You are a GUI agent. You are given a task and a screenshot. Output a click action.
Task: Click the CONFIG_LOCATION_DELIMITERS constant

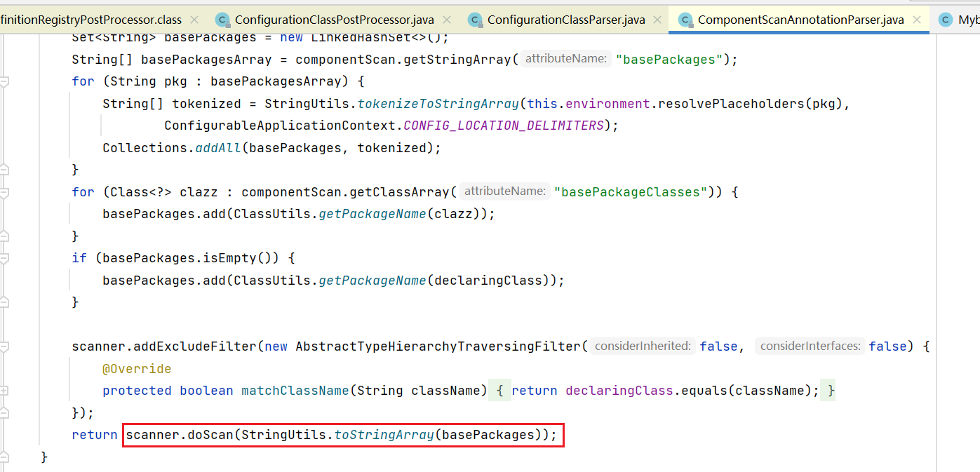click(503, 126)
